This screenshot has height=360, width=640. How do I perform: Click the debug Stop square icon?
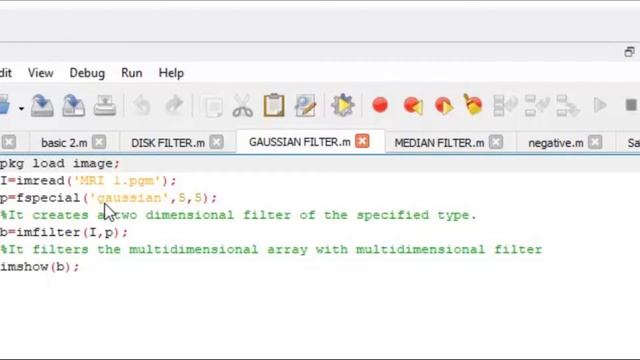pyautogui.click(x=631, y=105)
